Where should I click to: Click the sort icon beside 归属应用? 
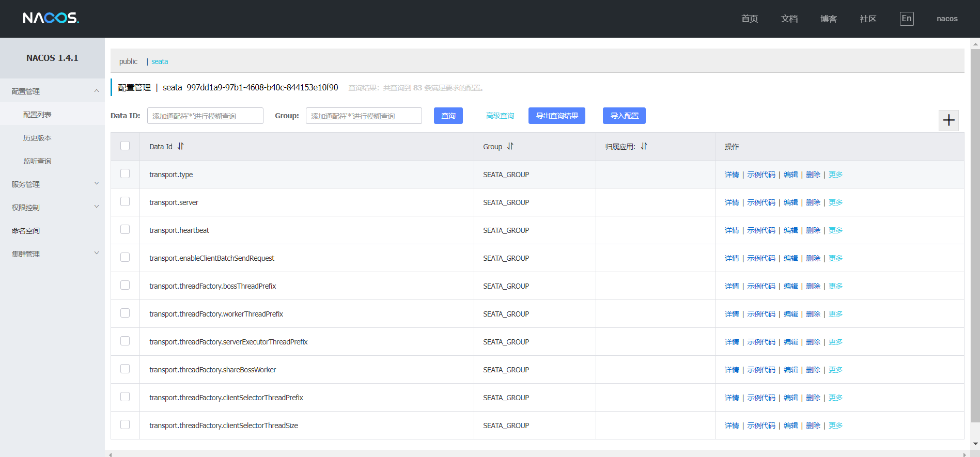[644, 146]
